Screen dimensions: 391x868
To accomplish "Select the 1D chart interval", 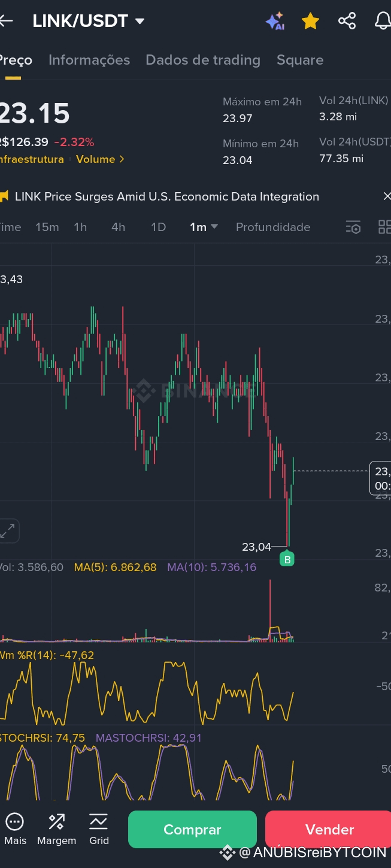I will pos(158,227).
